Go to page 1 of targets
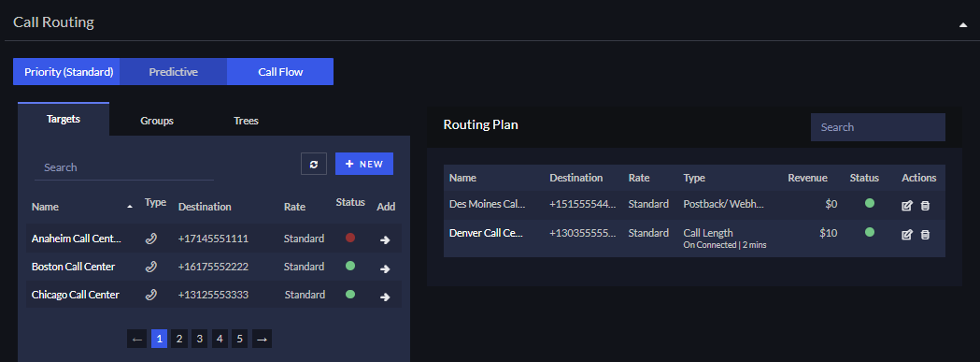This screenshot has height=362, width=980. point(159,339)
